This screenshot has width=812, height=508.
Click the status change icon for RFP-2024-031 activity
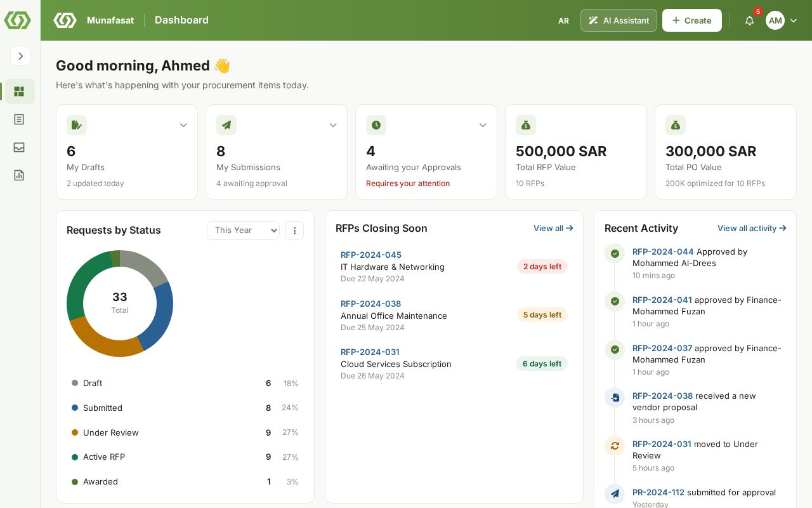click(615, 446)
